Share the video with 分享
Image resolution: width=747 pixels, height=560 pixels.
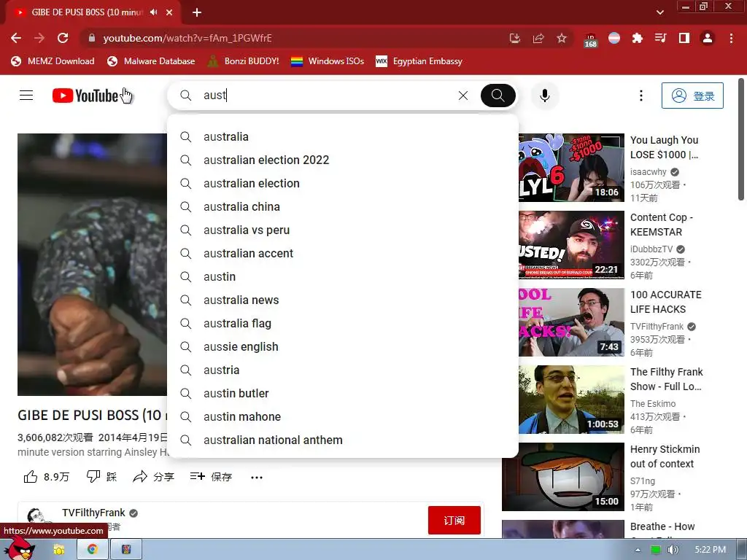point(153,477)
